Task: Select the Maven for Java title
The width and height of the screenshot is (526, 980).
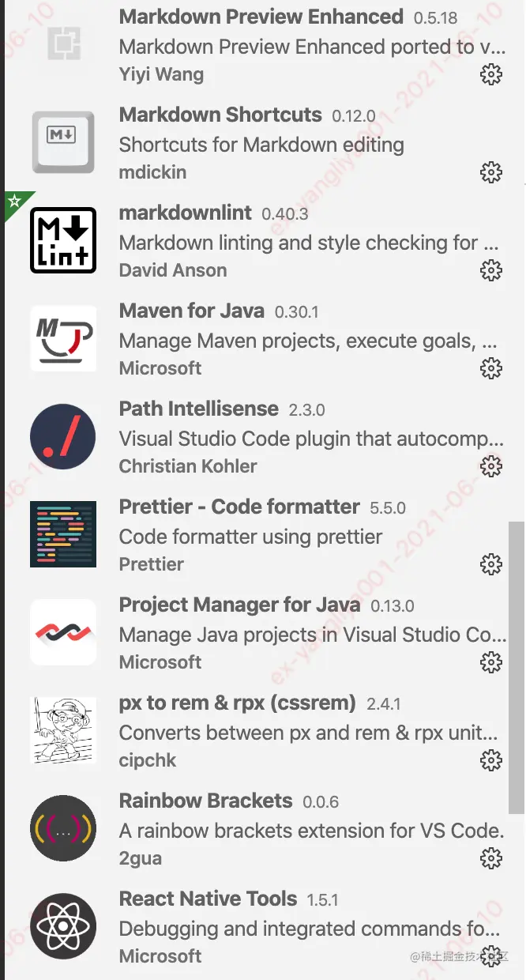Action: coord(191,311)
